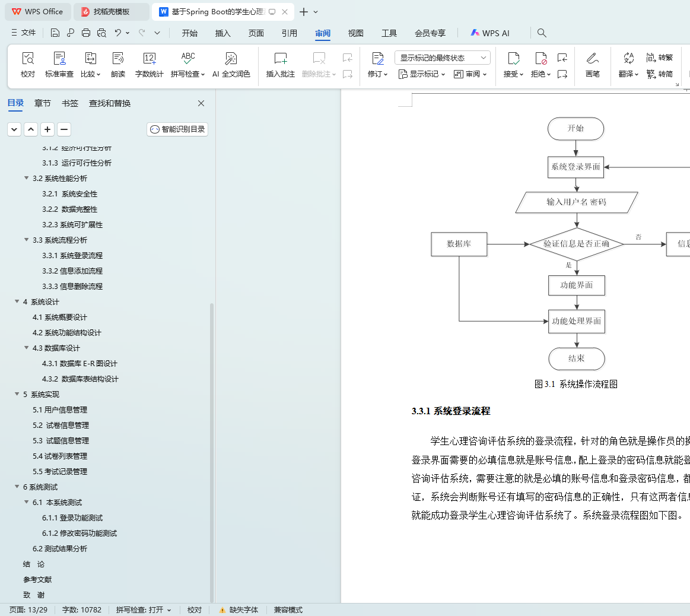Switch to the 开始 ribbon tab
Image resolution: width=690 pixels, height=616 pixels.
(190, 33)
